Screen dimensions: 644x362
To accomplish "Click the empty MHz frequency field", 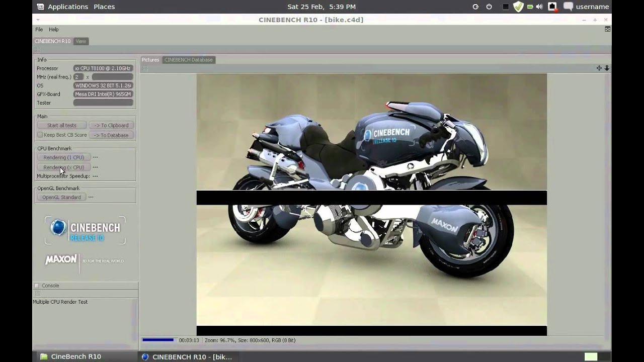I will coord(112,77).
